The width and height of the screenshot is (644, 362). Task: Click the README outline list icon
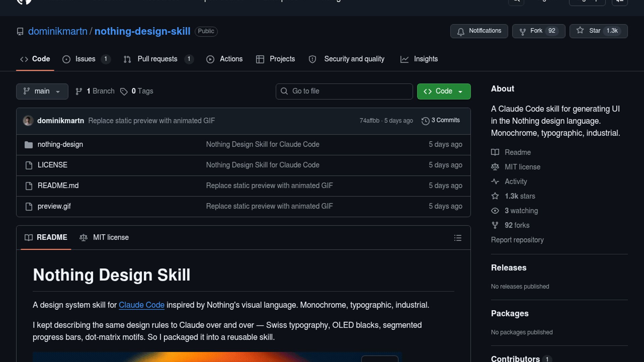pyautogui.click(x=458, y=238)
